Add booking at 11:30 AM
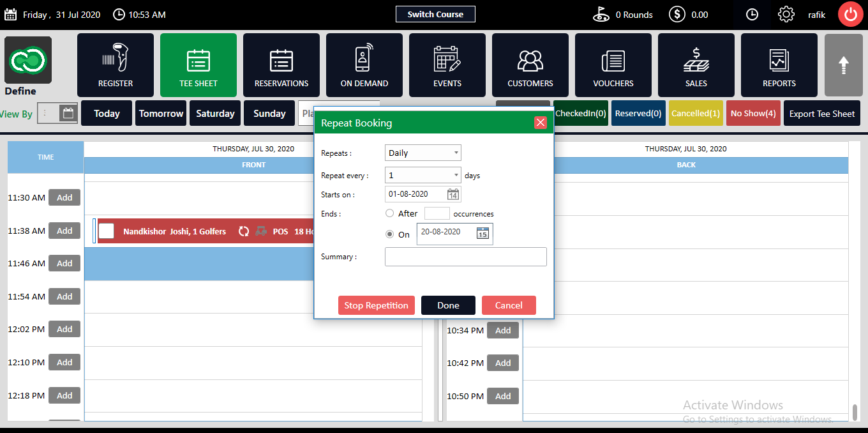 pos(64,197)
